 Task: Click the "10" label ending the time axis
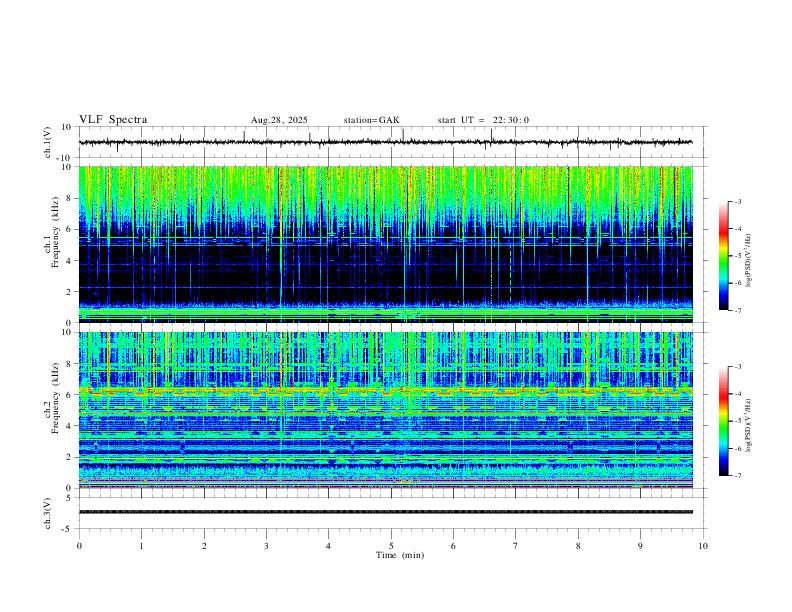(x=703, y=546)
